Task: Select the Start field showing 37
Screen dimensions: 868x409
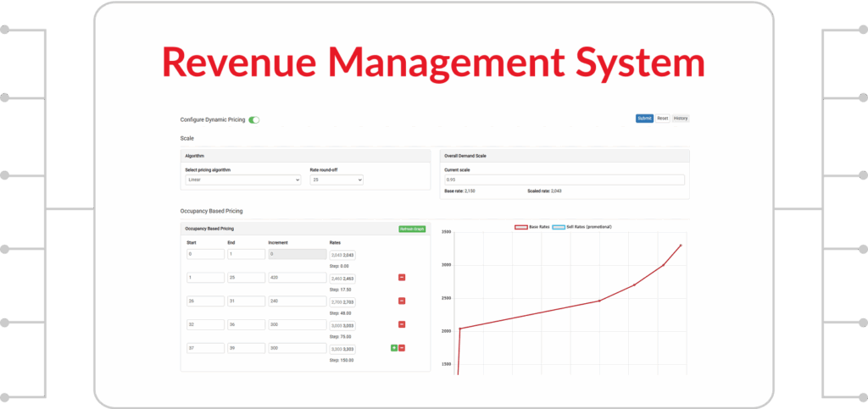Action: (204, 348)
